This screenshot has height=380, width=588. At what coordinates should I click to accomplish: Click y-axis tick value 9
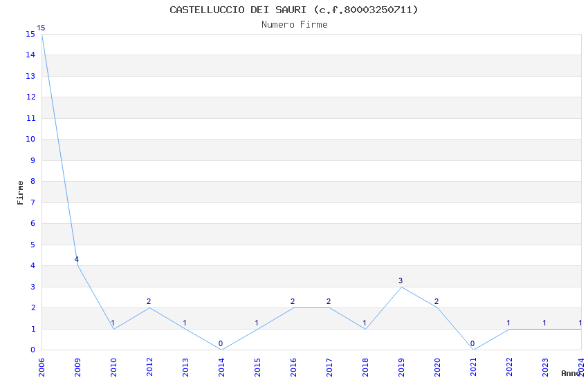(x=33, y=160)
